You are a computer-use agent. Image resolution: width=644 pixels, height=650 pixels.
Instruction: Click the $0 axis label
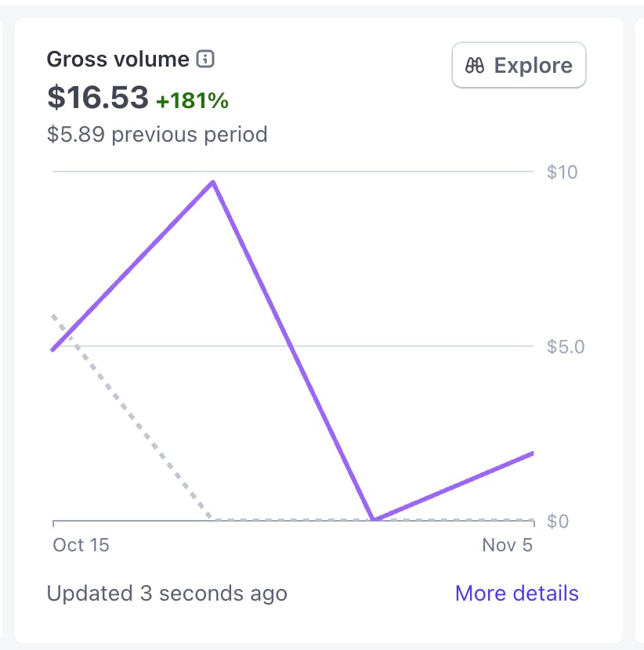click(557, 522)
